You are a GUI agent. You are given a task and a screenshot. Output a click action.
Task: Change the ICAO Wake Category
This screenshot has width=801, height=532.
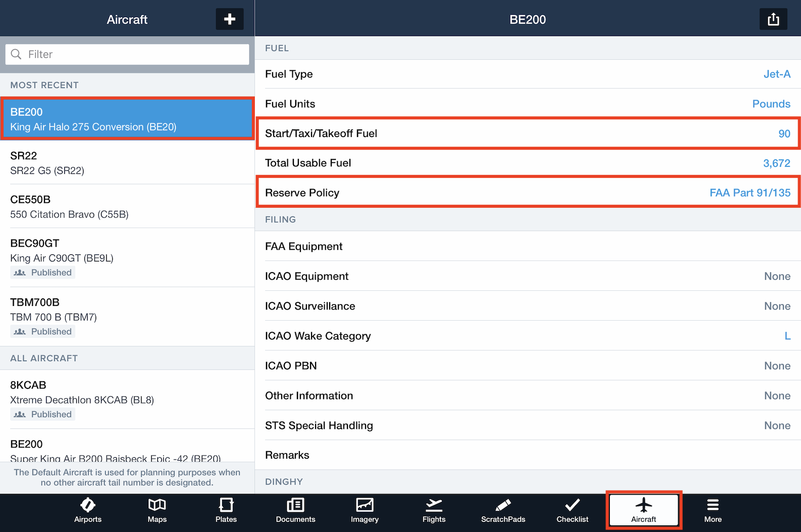pos(528,336)
